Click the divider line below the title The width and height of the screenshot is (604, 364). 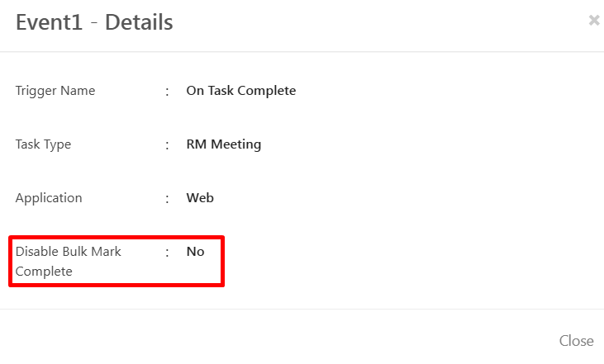302,52
